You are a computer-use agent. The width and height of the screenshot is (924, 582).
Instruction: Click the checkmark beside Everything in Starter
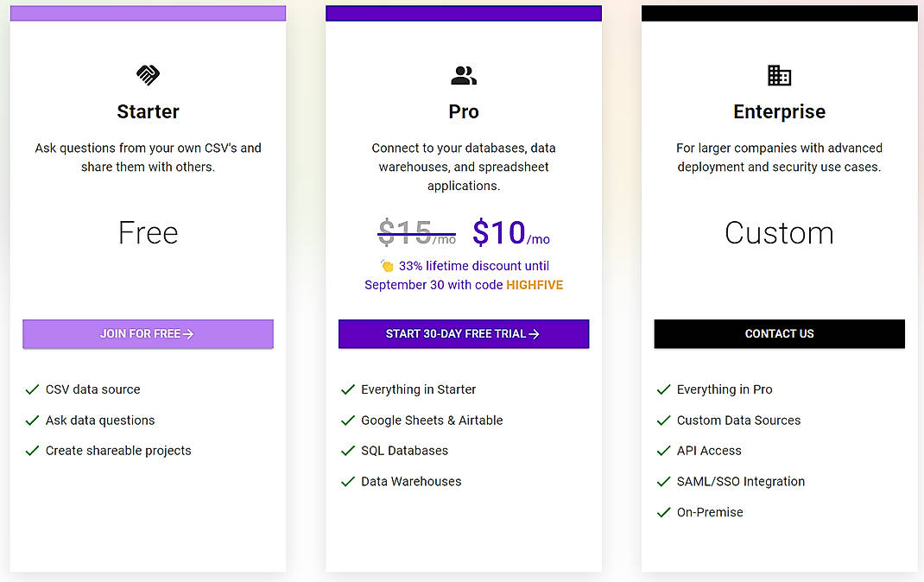point(349,389)
